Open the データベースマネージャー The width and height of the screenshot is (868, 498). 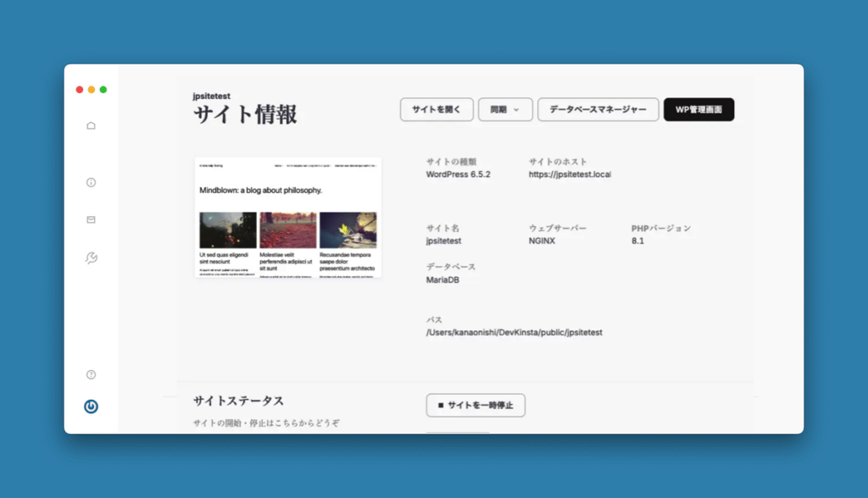coord(598,109)
